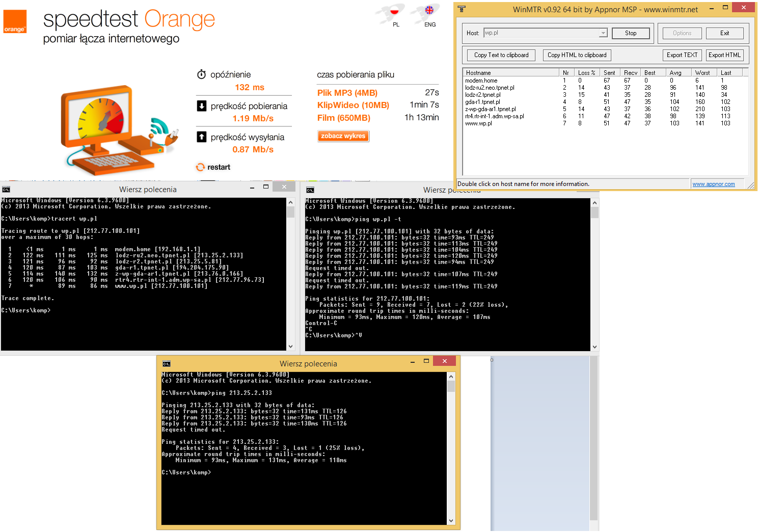Click Exit button in WinMTR
The width and height of the screenshot is (758, 532).
pyautogui.click(x=724, y=33)
